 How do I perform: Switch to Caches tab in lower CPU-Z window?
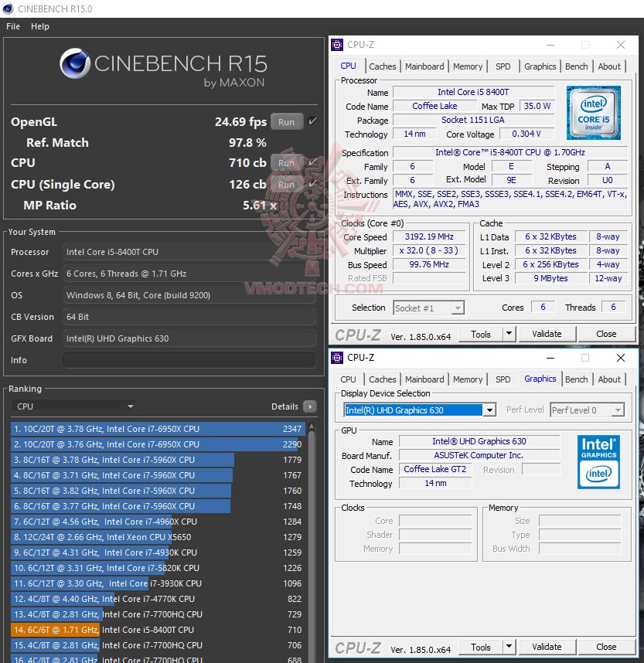tap(382, 379)
